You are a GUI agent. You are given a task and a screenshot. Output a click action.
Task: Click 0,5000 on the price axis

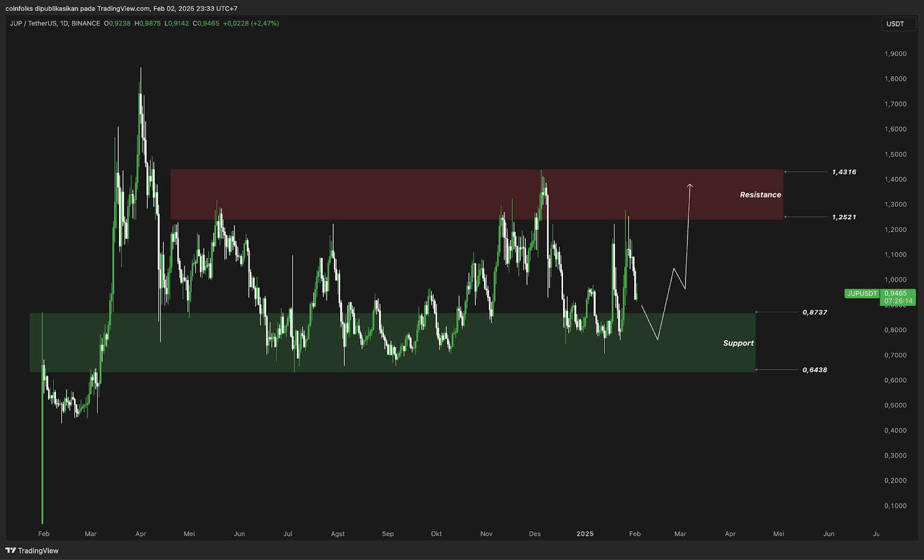tap(896, 405)
